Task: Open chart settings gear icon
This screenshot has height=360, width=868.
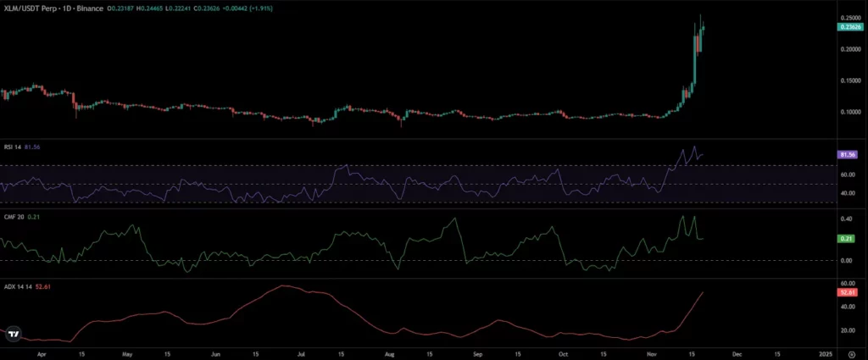Action: click(x=851, y=353)
